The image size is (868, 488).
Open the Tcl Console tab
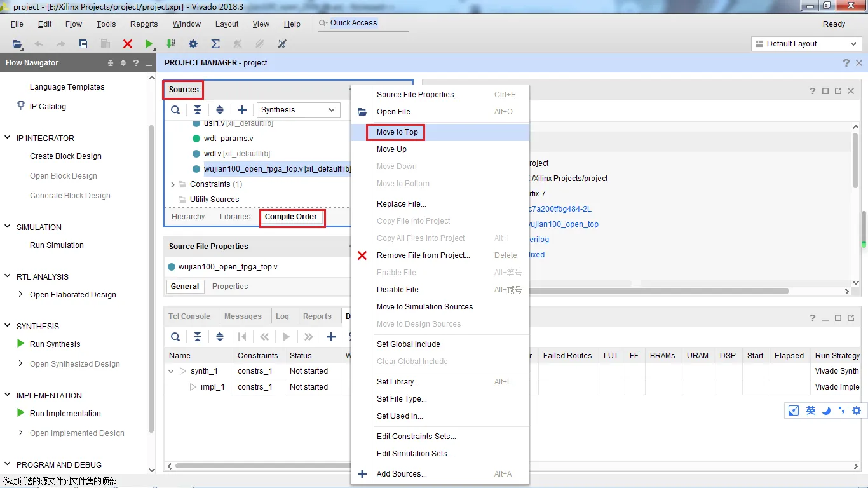click(x=189, y=316)
